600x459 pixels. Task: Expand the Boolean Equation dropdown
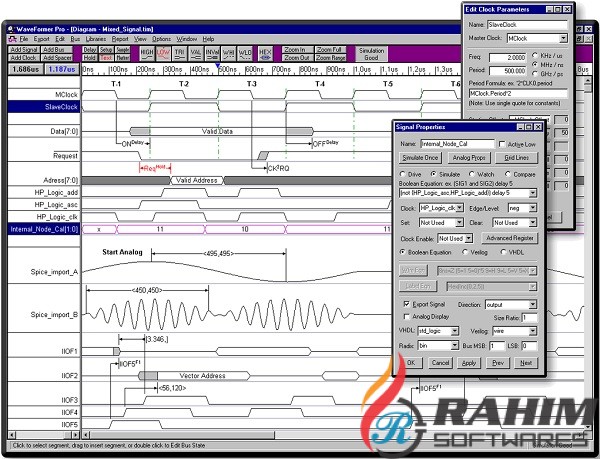533,193
